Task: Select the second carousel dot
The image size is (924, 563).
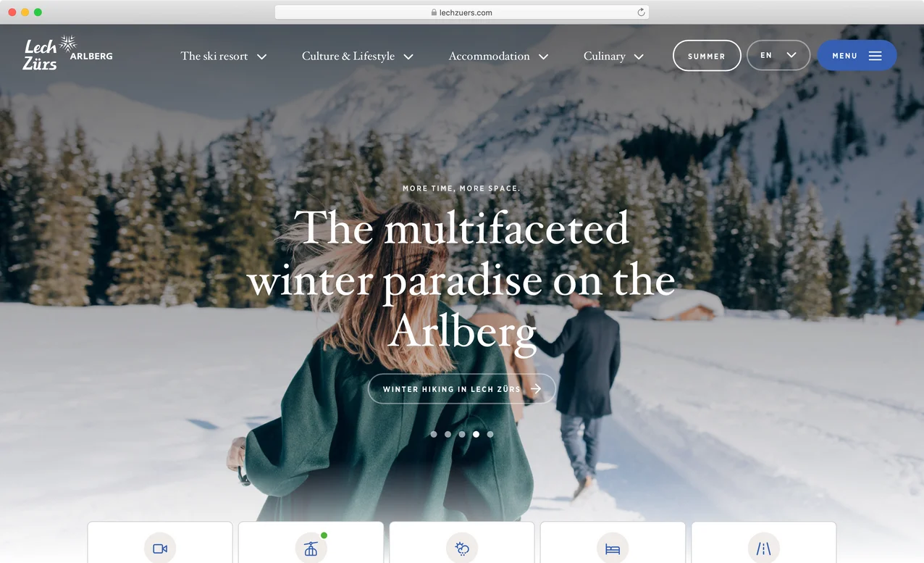Action: point(448,434)
